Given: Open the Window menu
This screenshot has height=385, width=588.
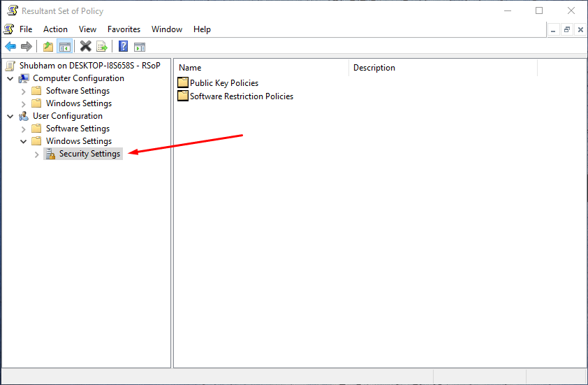Looking at the screenshot, I should [167, 29].
